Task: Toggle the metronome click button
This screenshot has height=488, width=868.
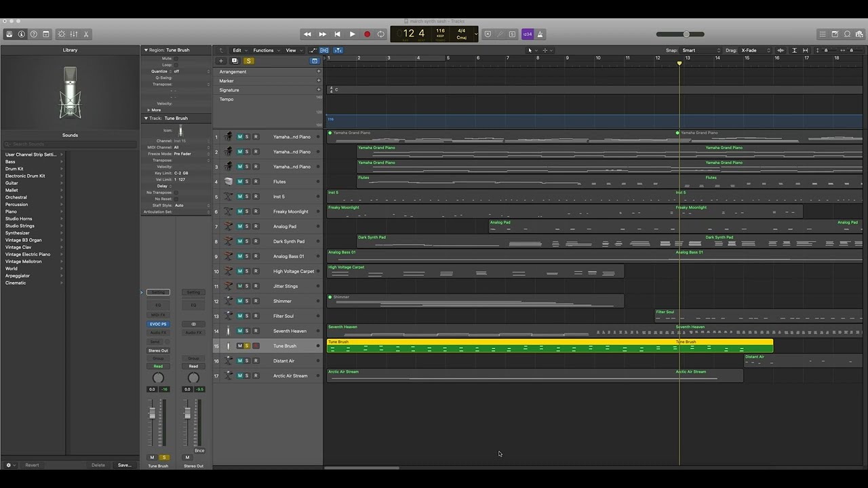Action: click(540, 34)
